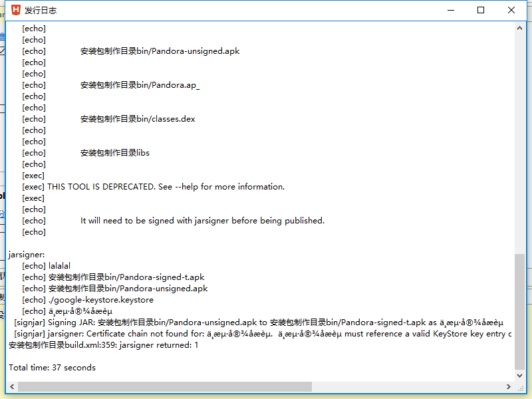Click the 'THIS TOOL IS DEPRECATED' line
The image size is (532, 399).
pos(154,187)
